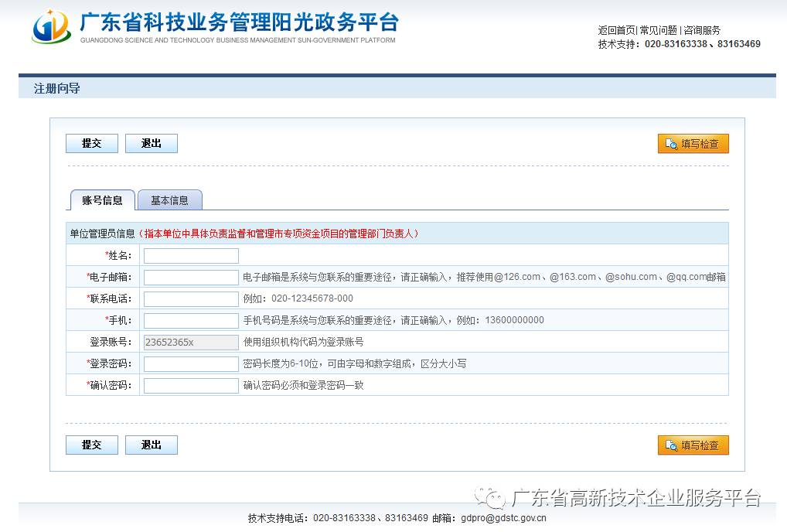Open the 常见问题 link

[658, 30]
